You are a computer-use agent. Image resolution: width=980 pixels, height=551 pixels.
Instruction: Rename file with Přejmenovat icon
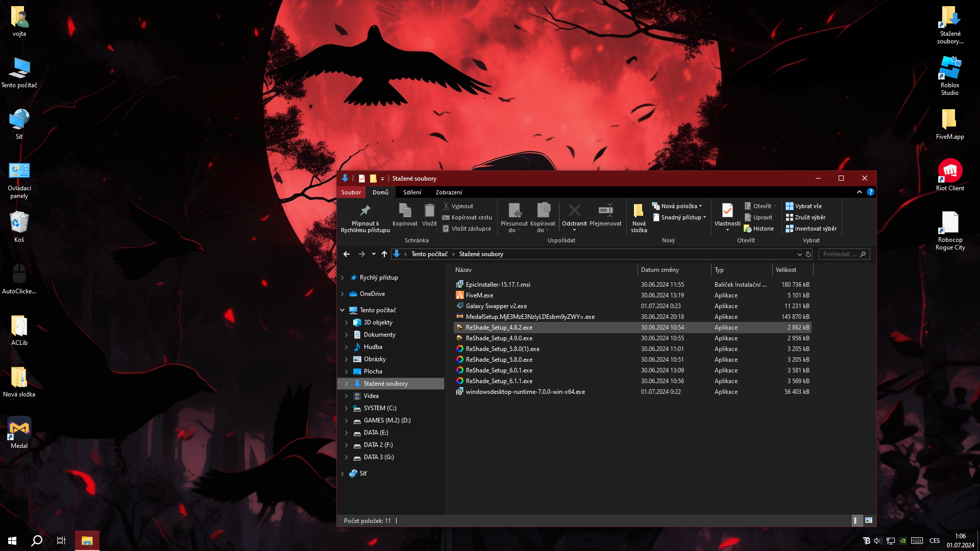[605, 215]
